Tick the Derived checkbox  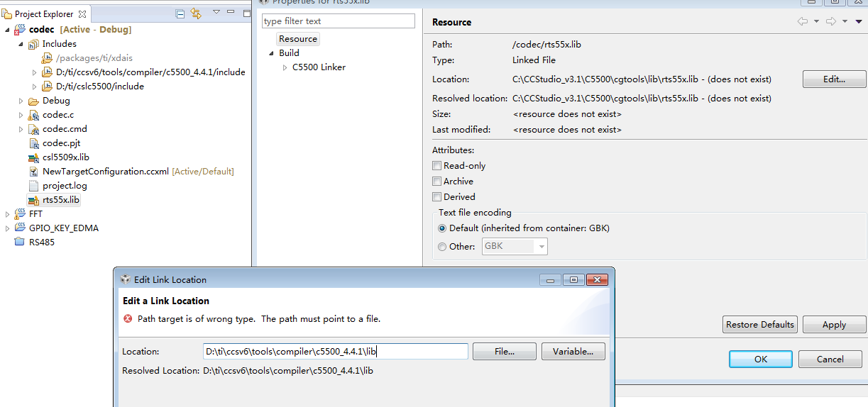[437, 197]
